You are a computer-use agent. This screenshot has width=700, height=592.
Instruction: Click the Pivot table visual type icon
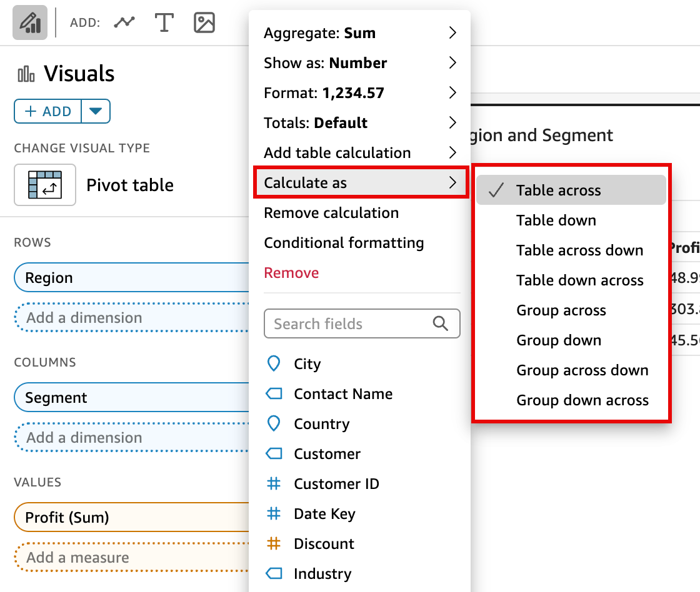tap(45, 185)
